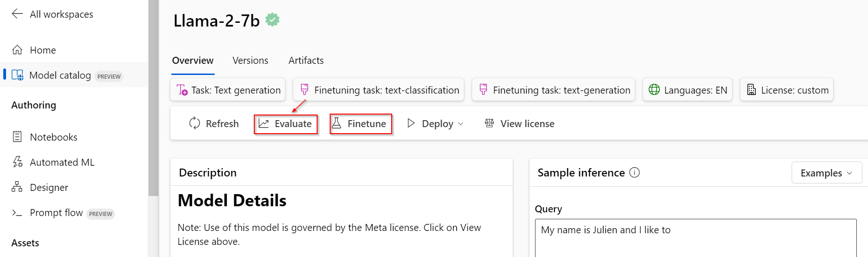Click View license text
868x257 pixels.
pyautogui.click(x=527, y=123)
